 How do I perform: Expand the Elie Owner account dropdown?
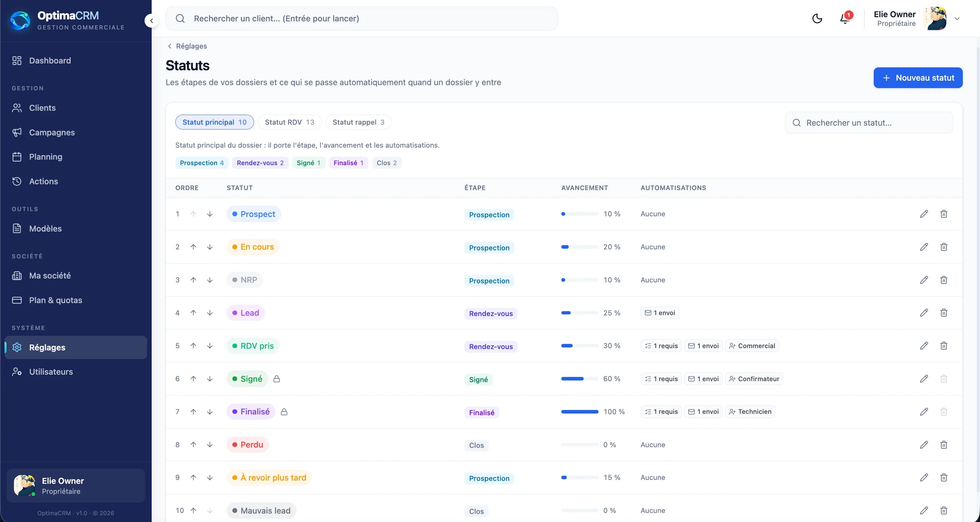pos(957,18)
